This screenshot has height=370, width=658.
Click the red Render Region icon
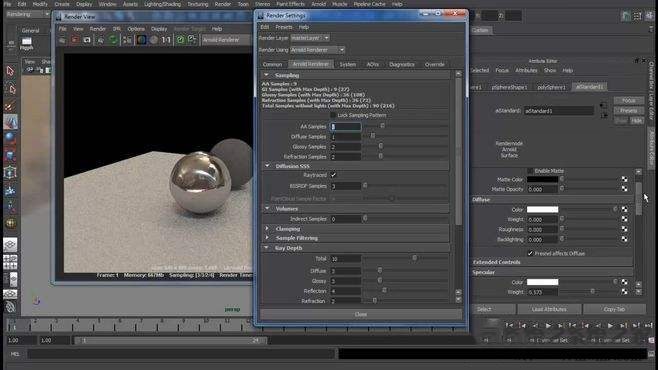75,40
